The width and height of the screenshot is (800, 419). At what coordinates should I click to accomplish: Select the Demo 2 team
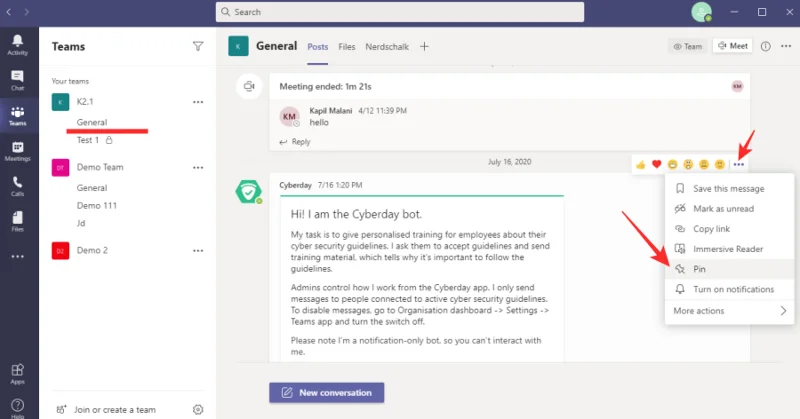pos(92,251)
